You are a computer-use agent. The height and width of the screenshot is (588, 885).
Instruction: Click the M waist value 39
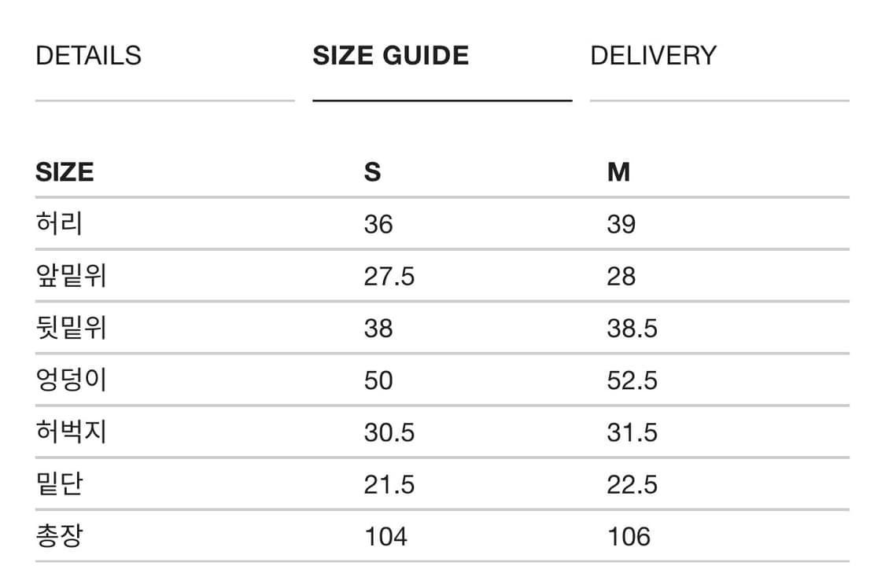pyautogui.click(x=621, y=225)
